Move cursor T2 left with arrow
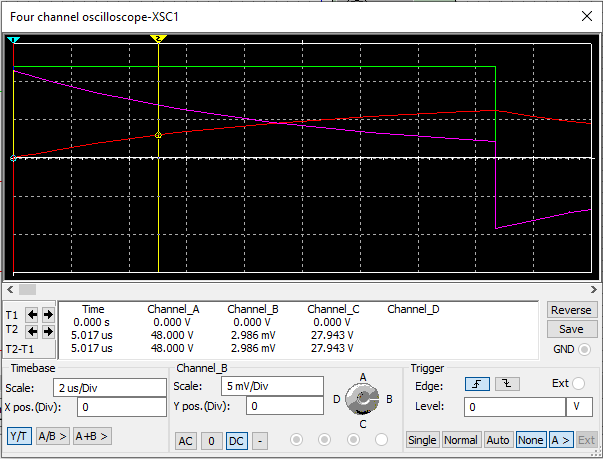Screen dimensions: 603x459 click(32, 331)
